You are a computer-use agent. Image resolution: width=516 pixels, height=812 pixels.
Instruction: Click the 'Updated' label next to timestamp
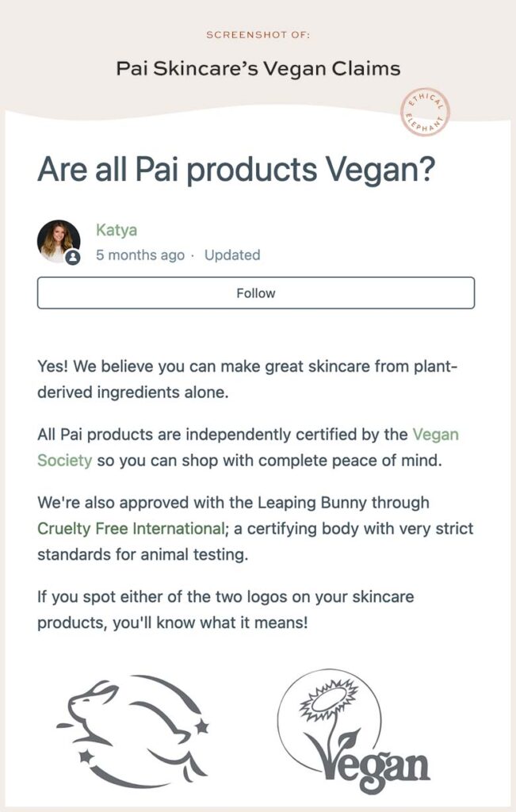[232, 255]
